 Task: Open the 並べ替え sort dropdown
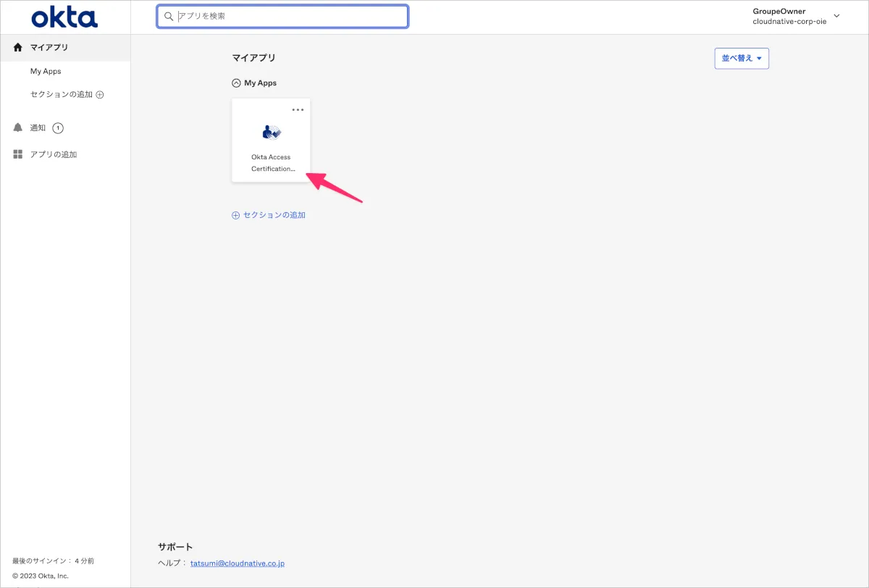pyautogui.click(x=742, y=59)
